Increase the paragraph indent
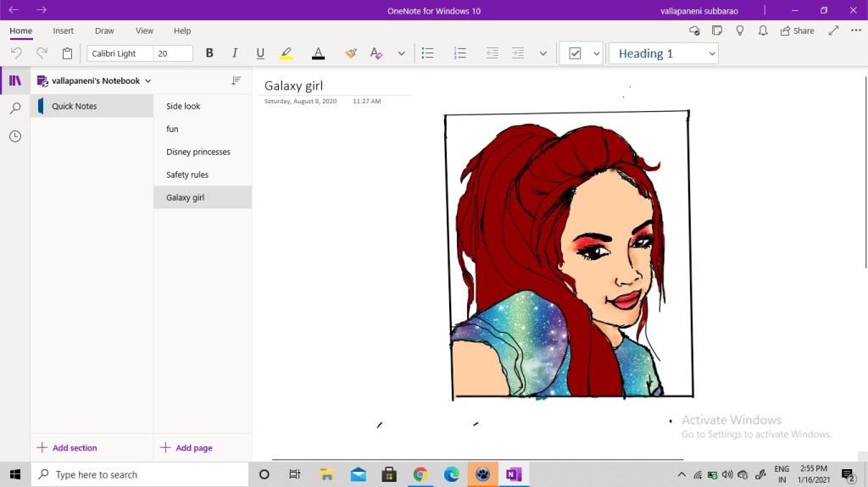 click(518, 53)
